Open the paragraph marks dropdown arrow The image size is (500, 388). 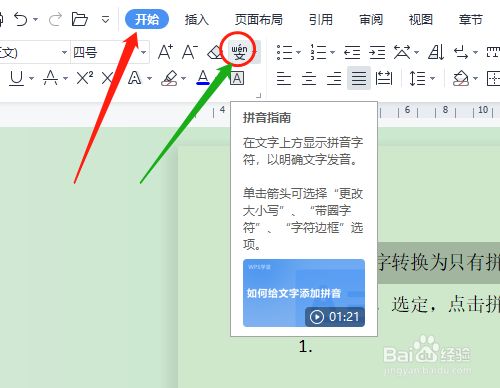475,52
